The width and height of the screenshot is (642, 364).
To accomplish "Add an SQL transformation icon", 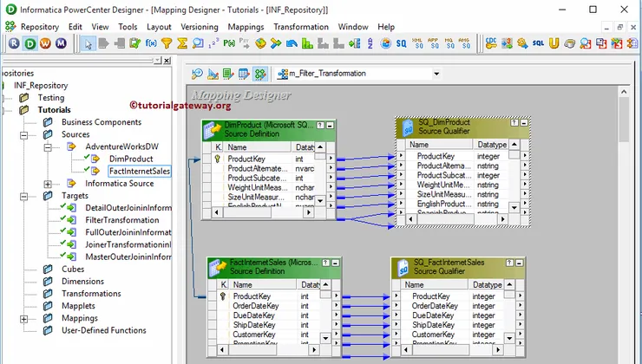I will (x=538, y=43).
